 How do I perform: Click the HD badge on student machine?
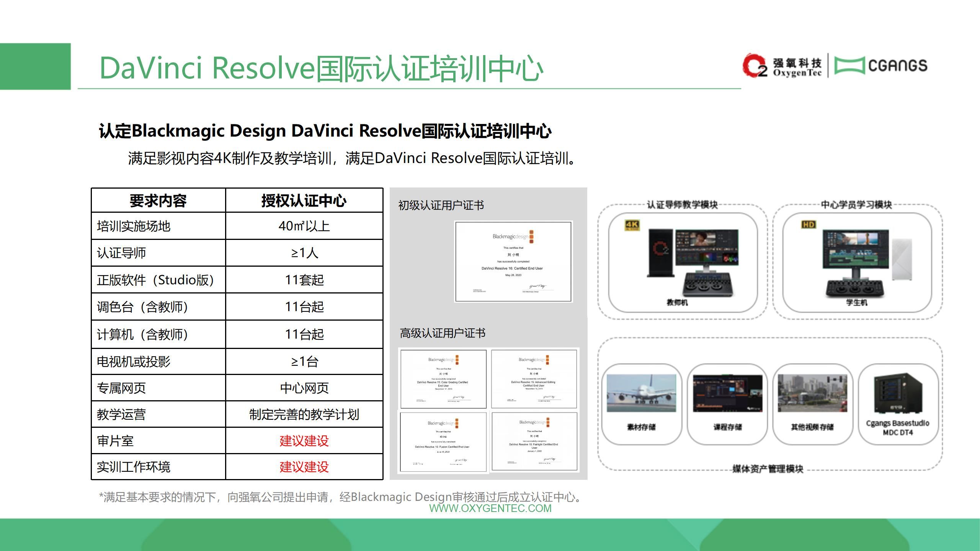[808, 225]
